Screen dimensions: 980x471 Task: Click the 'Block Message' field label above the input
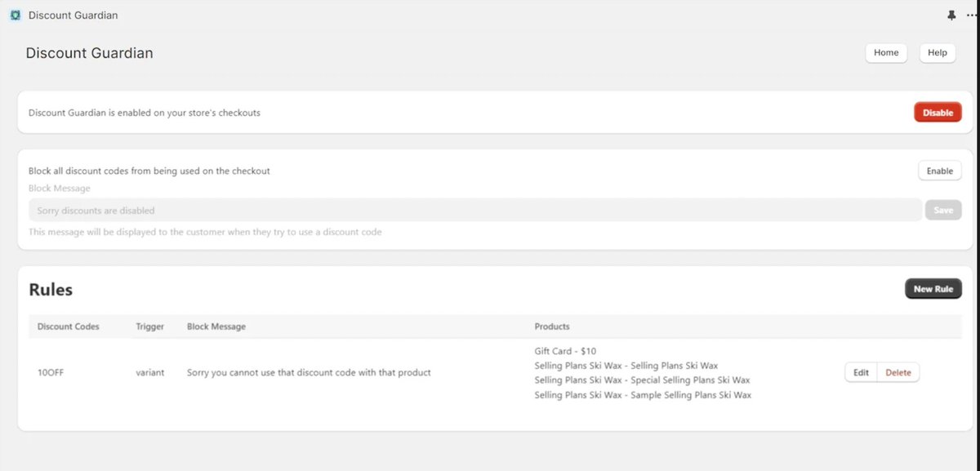[60, 189]
